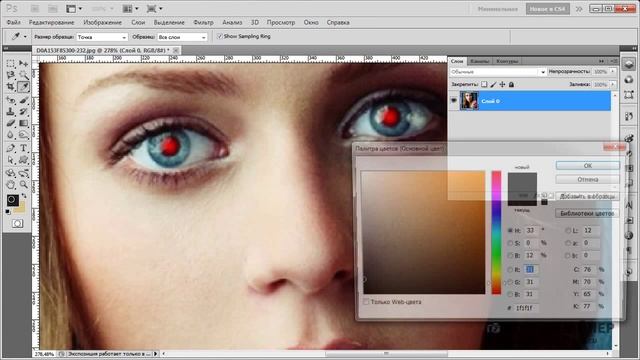The height and width of the screenshot is (360, 640).
Task: Toggle Quick Mask mode
Action: coord(17,224)
